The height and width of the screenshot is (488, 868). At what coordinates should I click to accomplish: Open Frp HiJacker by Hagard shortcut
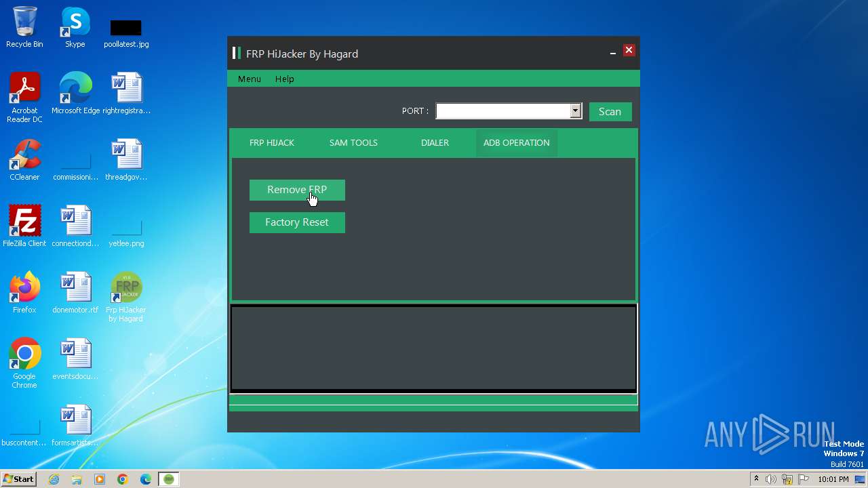(x=126, y=298)
